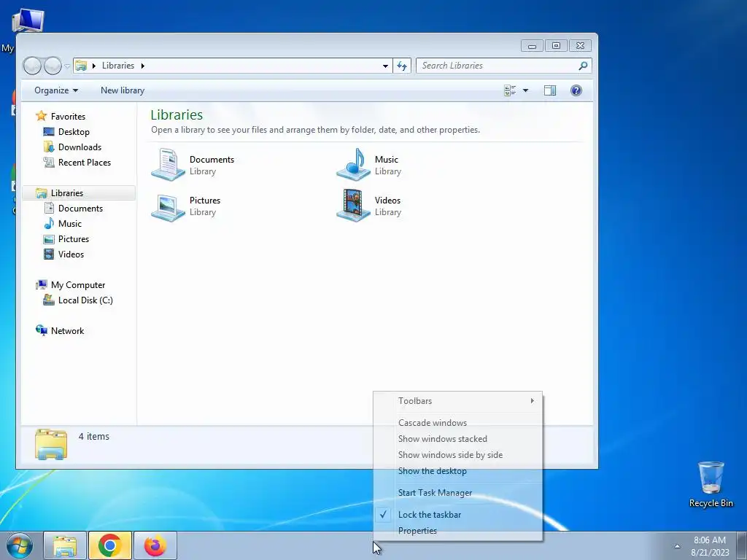Click the Recycle Bin desktop icon
Image resolution: width=747 pixels, height=560 pixels.
point(711,484)
